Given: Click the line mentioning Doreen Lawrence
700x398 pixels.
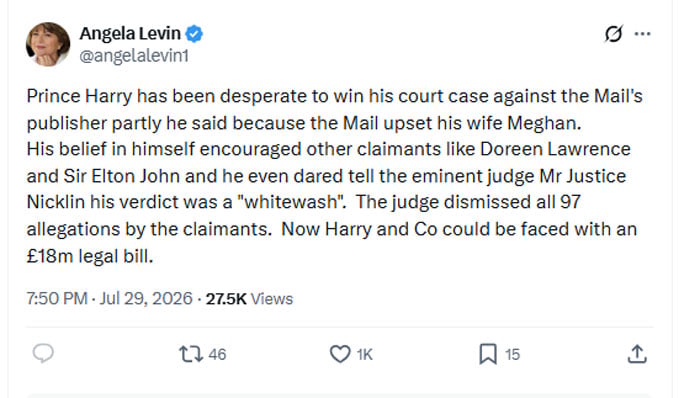Looking at the screenshot, I should [x=328, y=149].
